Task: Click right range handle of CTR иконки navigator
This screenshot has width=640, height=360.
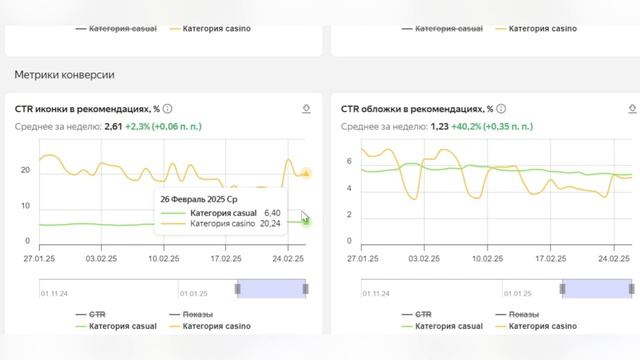Action: (305, 289)
